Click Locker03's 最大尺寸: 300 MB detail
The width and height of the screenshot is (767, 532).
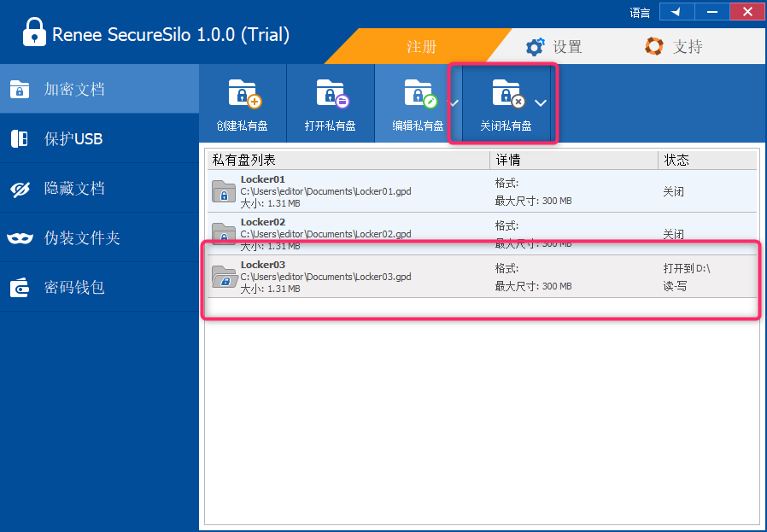coord(533,286)
